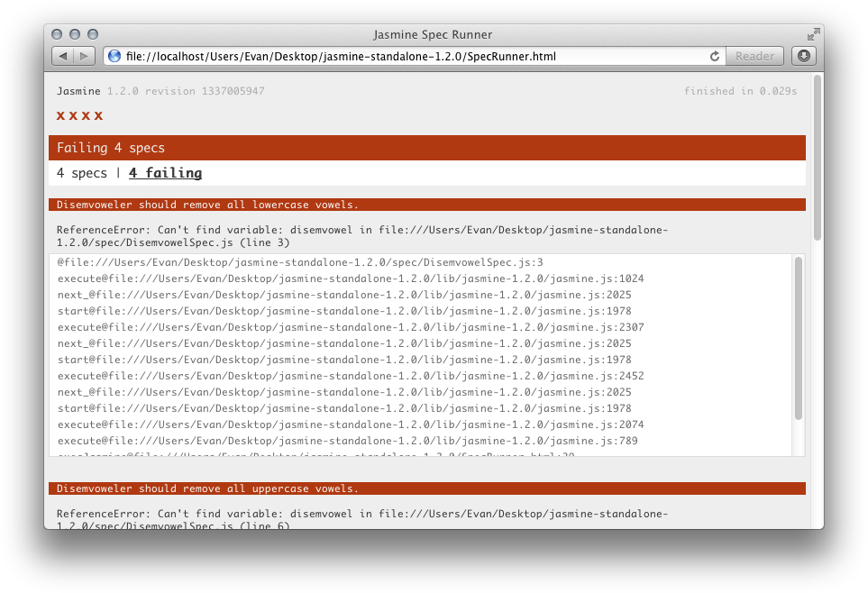Click 'finished in 0.029s' text
Image resolution: width=868 pixels, height=593 pixels.
[741, 91]
